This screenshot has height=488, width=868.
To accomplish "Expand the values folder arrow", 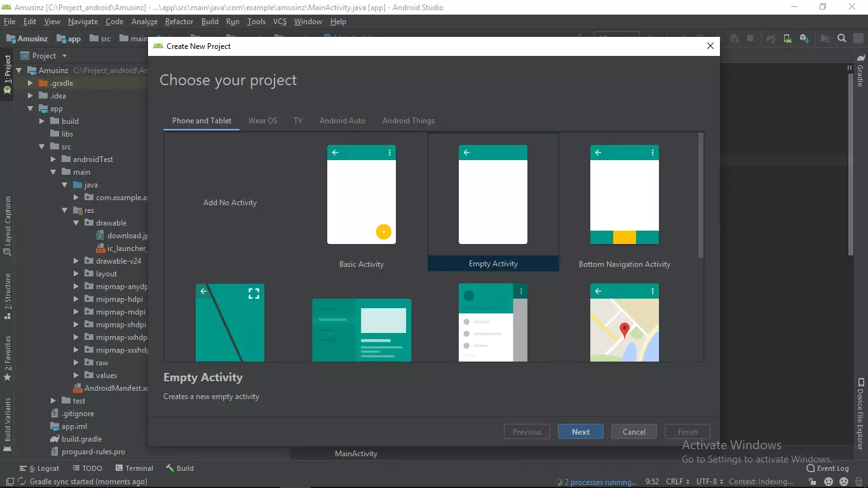I will coord(76,376).
